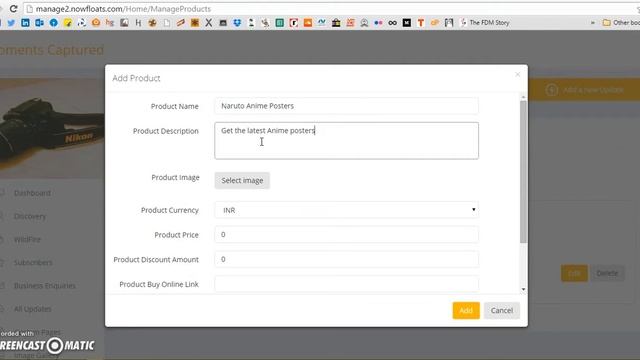
Task: Show hidden bookmarks overflow chevron
Action: pyautogui.click(x=593, y=23)
